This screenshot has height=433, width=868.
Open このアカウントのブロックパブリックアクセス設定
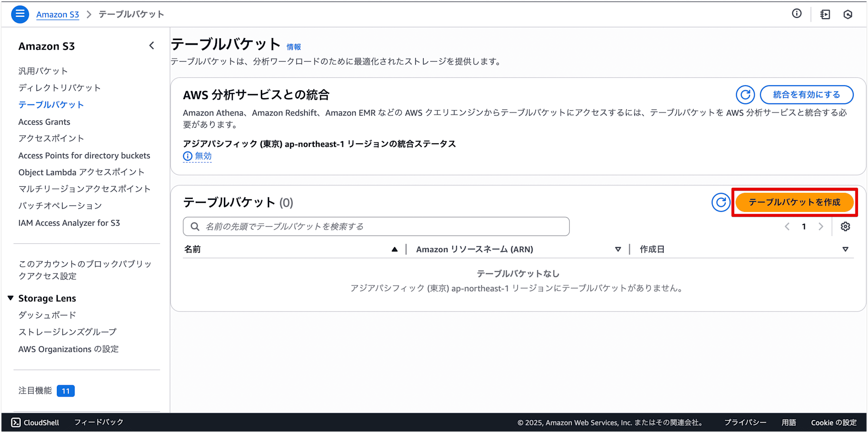(85, 270)
